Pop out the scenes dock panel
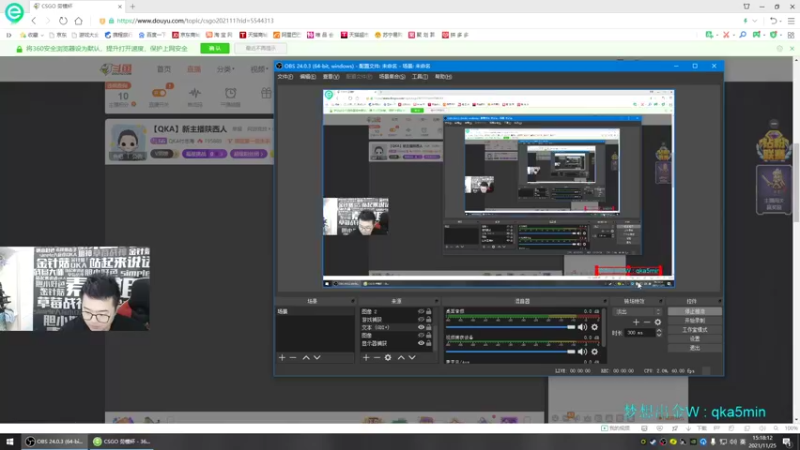 [352, 301]
